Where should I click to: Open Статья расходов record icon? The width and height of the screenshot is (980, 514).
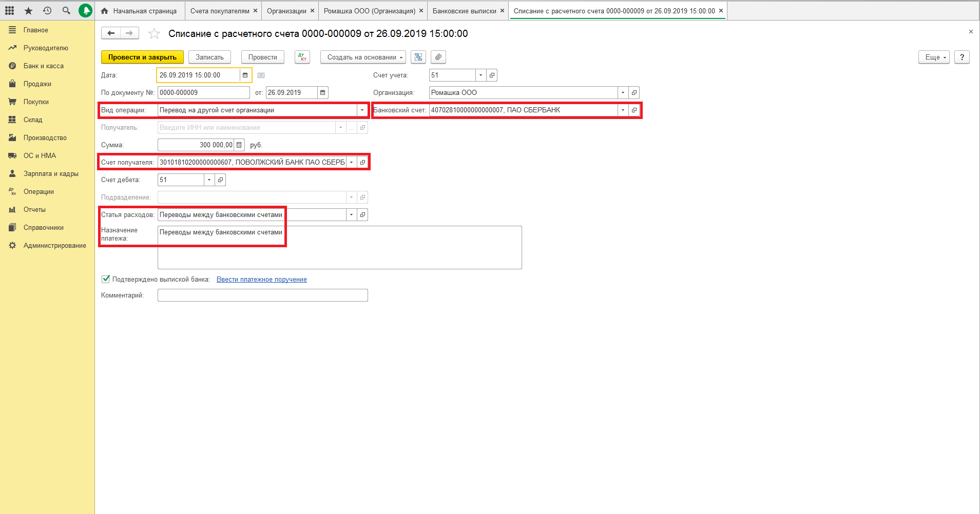coord(362,214)
